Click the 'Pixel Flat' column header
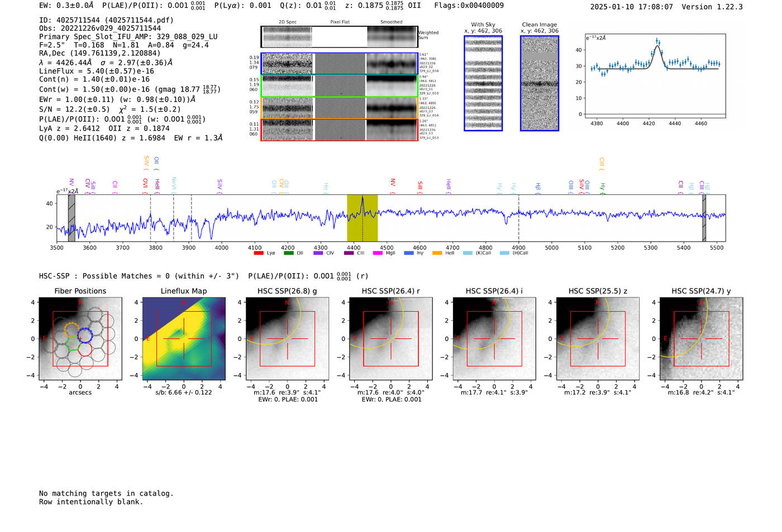The height and width of the screenshot is (532, 782). (x=340, y=22)
